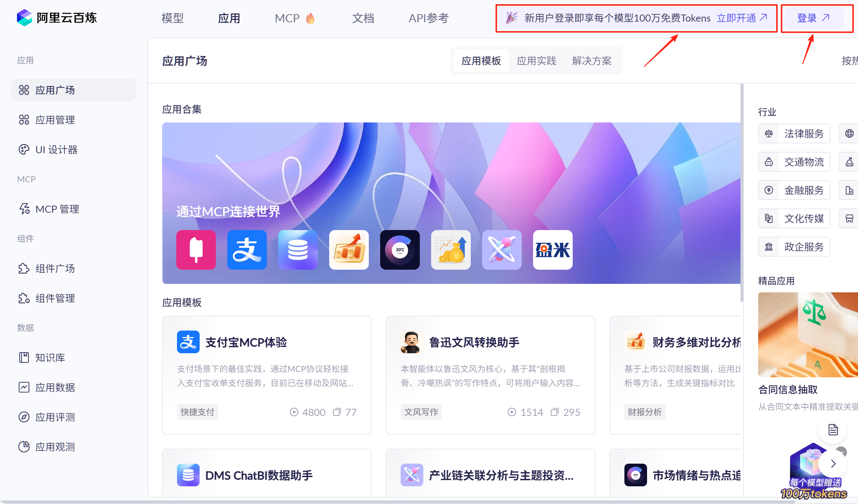Viewport: 858px width, 504px height.
Task: Click the 应用数据 chart icon
Action: tap(24, 387)
